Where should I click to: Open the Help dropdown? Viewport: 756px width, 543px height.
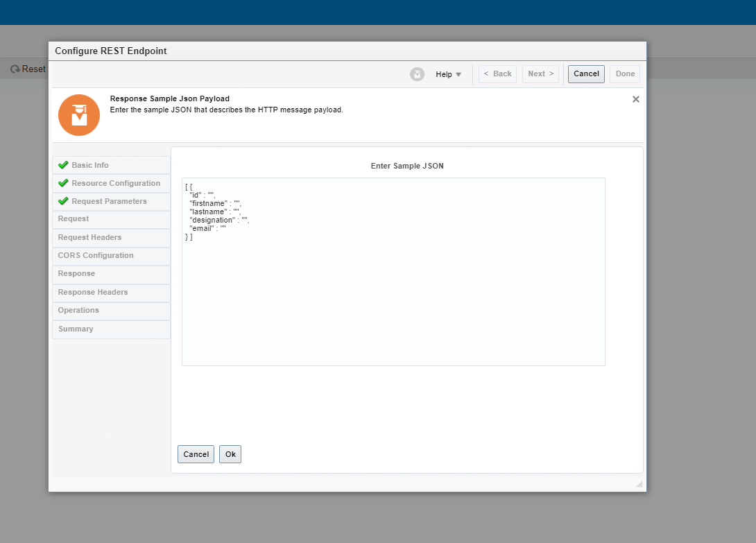(448, 74)
